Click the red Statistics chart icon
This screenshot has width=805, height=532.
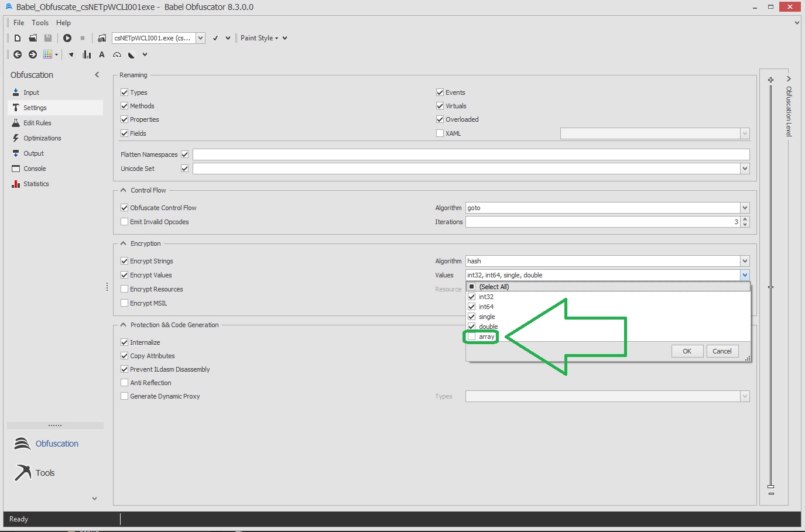pos(16,184)
